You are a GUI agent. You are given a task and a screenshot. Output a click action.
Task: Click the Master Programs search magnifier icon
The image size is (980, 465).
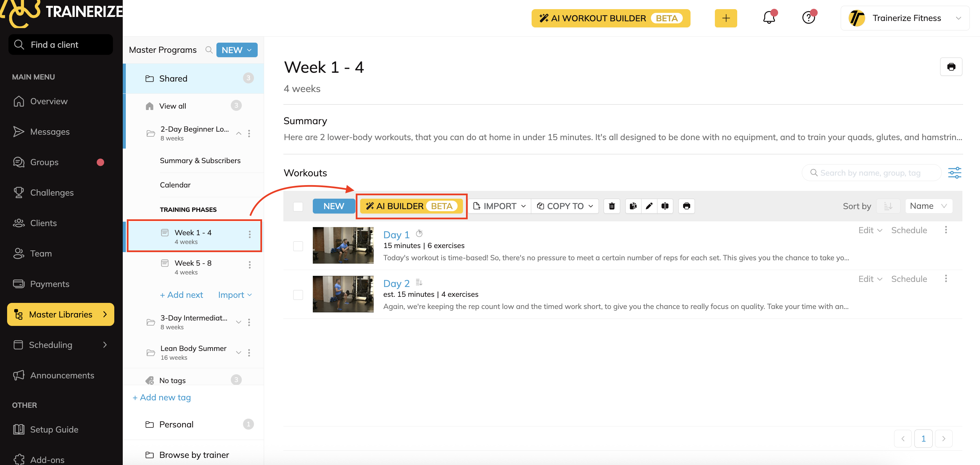208,50
